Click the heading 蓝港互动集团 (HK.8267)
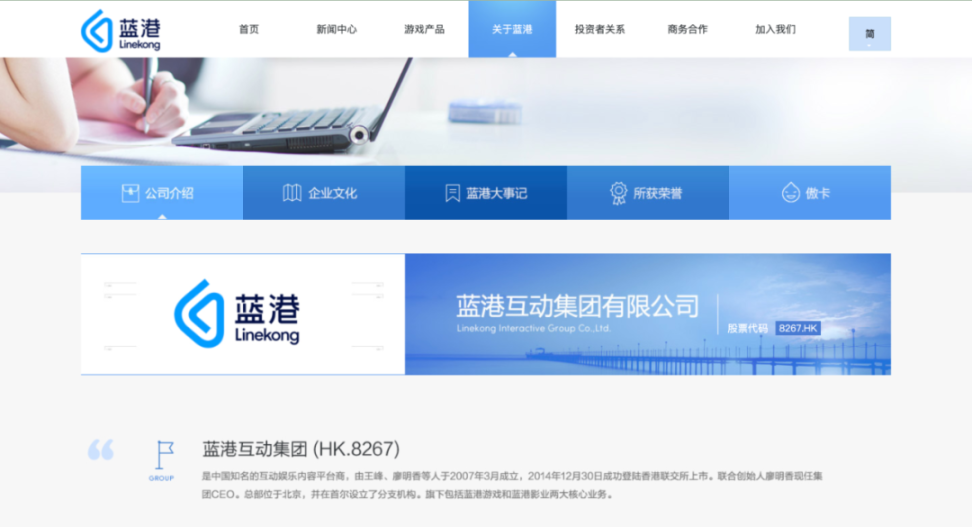 301,449
